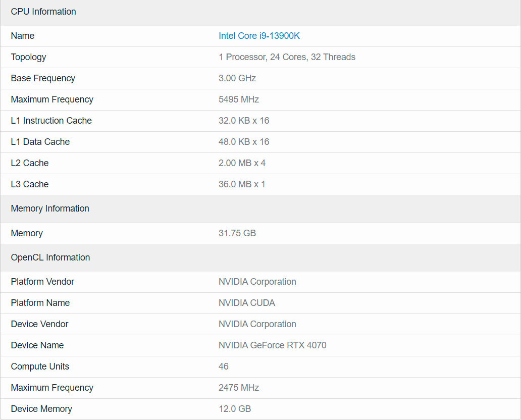
Task: Select the 5495 MHz value
Action: [239, 99]
